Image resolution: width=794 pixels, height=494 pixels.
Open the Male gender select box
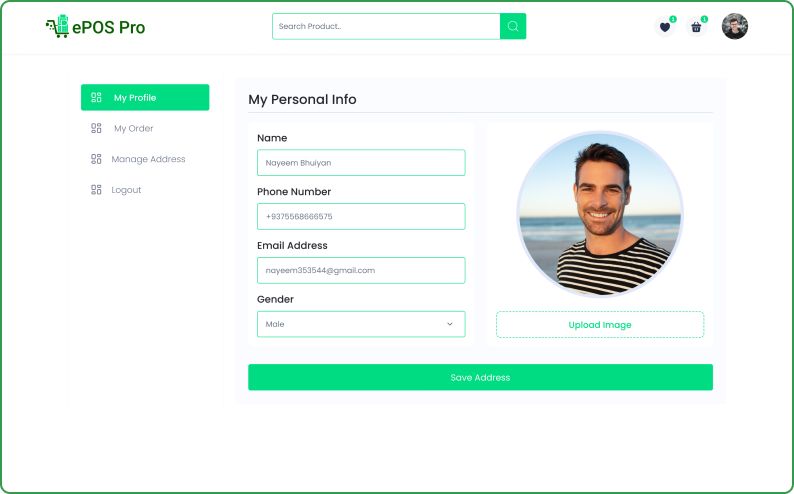(361, 324)
